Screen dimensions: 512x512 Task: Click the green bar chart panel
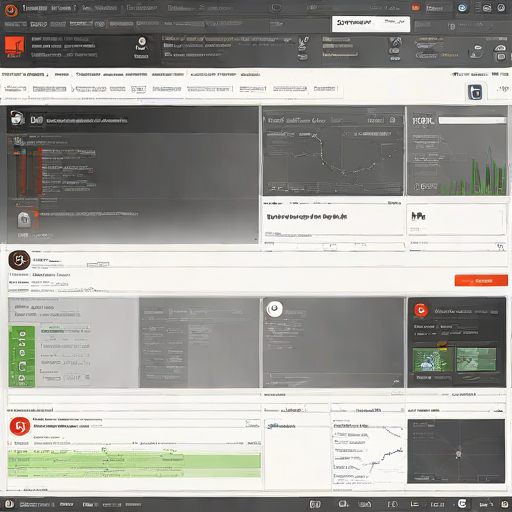click(457, 151)
